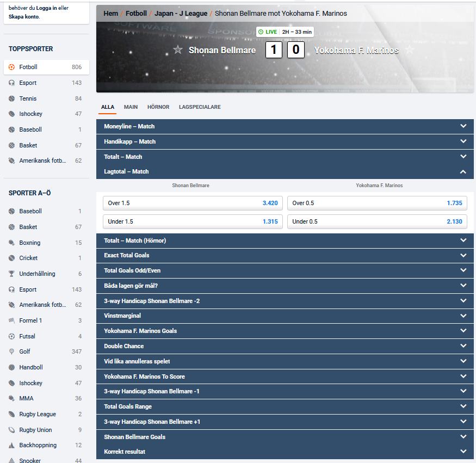This screenshot has height=463, width=476.
Task: Click the Fotboll event count 806
Action: (77, 67)
